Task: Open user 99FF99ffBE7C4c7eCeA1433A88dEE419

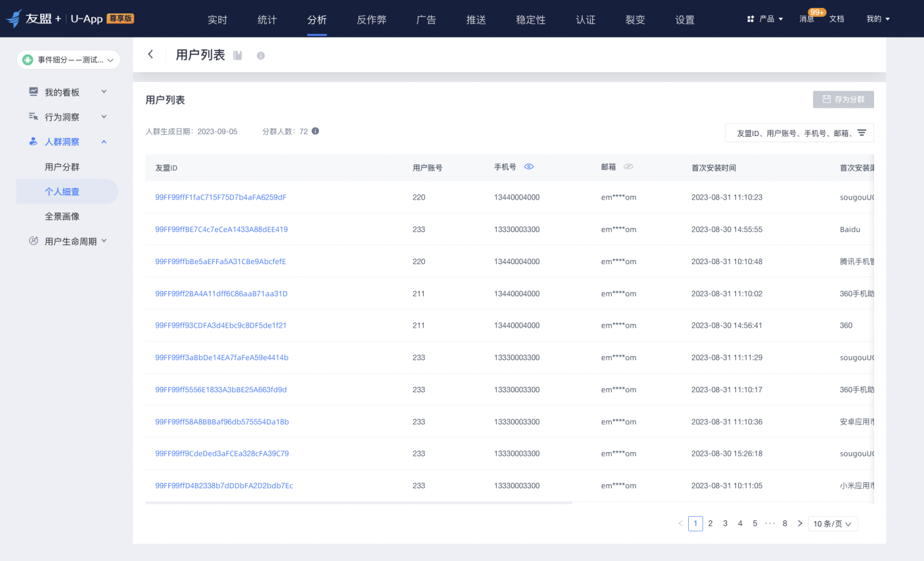Action: point(222,229)
